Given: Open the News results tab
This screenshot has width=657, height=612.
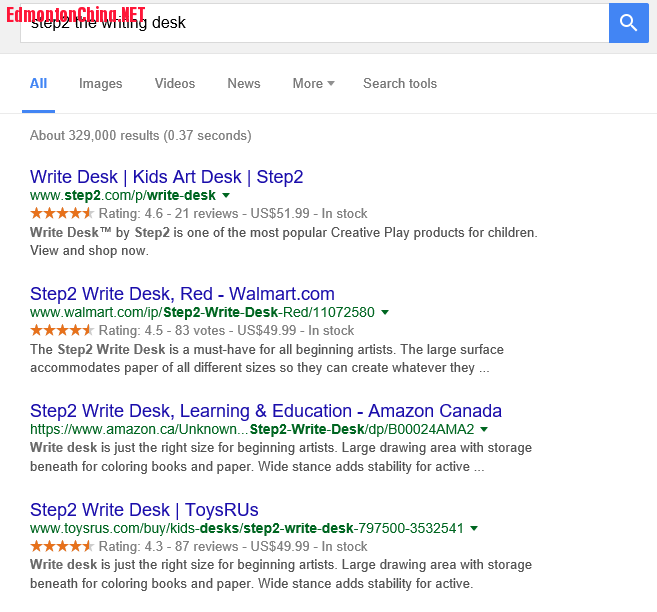Looking at the screenshot, I should tap(243, 84).
